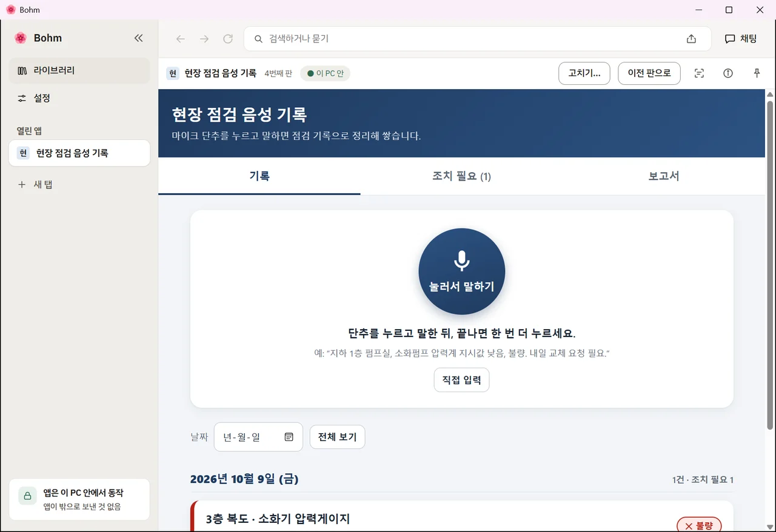The image size is (776, 532).
Task: Open a 새 탭 from the sidebar
Action: click(79, 184)
